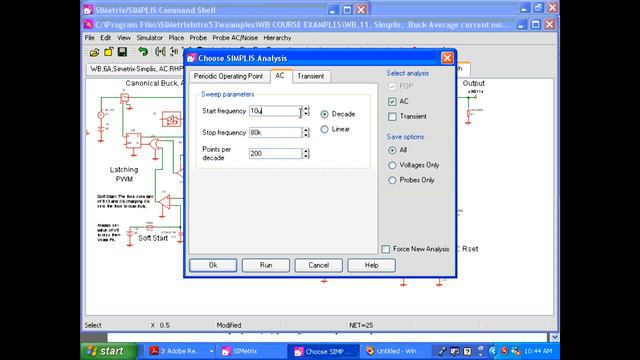640x360 pixels.
Task: Disable the AC analysis checkbox
Action: pos(392,101)
